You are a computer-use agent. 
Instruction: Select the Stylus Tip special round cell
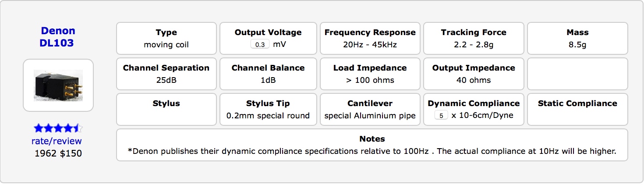268,110
